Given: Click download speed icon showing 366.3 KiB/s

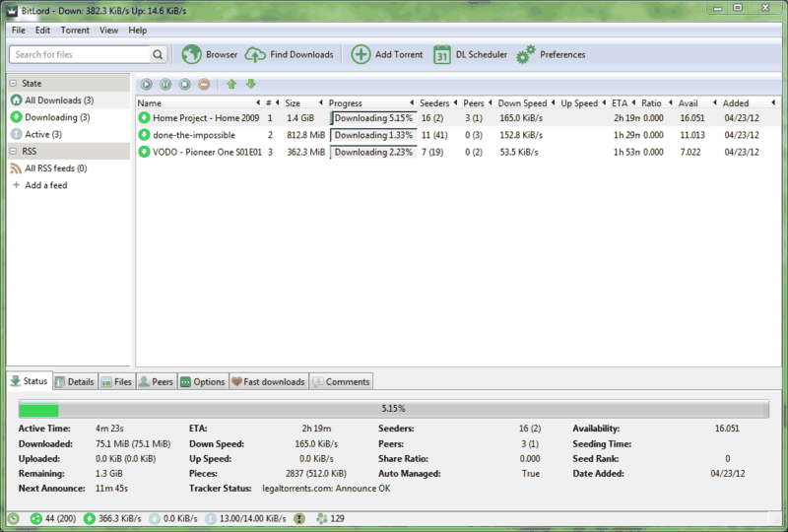Looking at the screenshot, I should coord(90,518).
